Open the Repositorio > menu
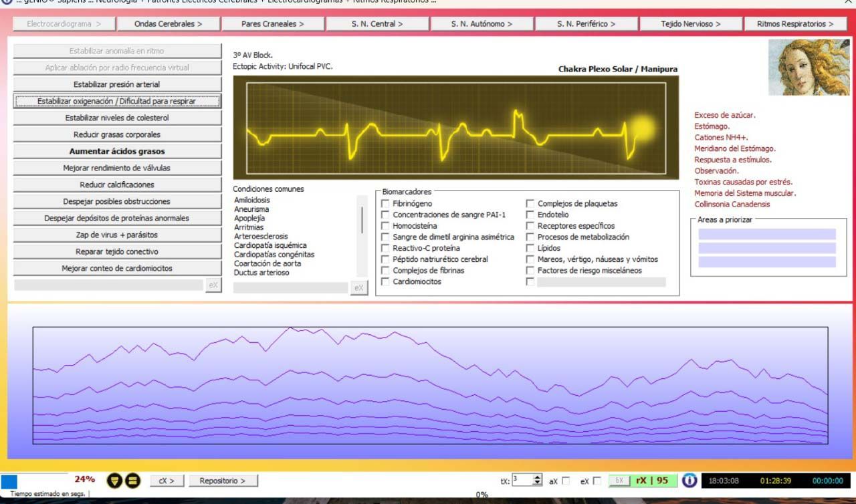This screenshot has width=856, height=504. (222, 481)
